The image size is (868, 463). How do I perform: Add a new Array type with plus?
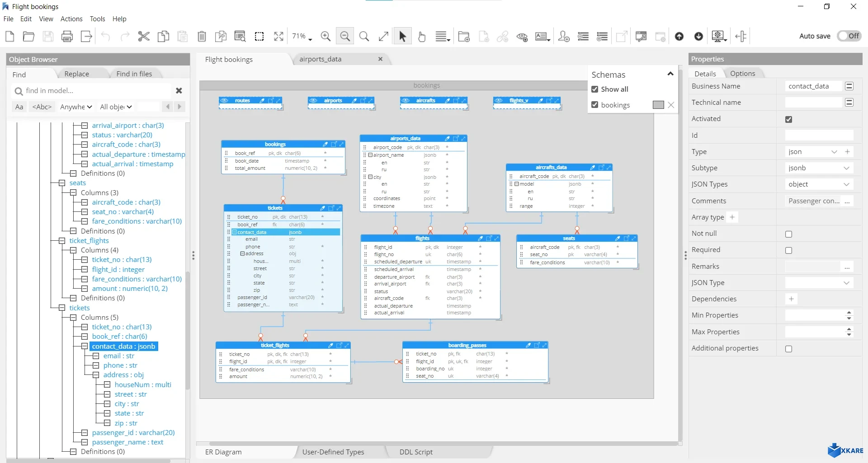tap(732, 217)
